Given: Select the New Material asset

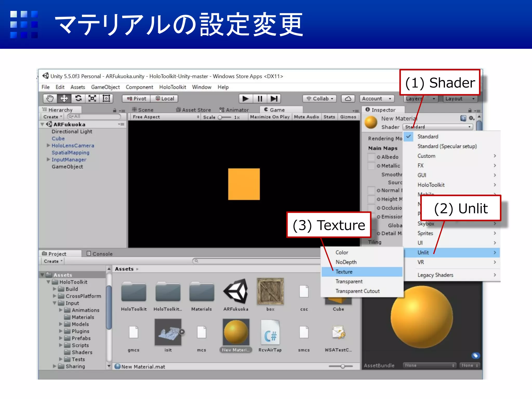Looking at the screenshot, I should [x=236, y=336].
